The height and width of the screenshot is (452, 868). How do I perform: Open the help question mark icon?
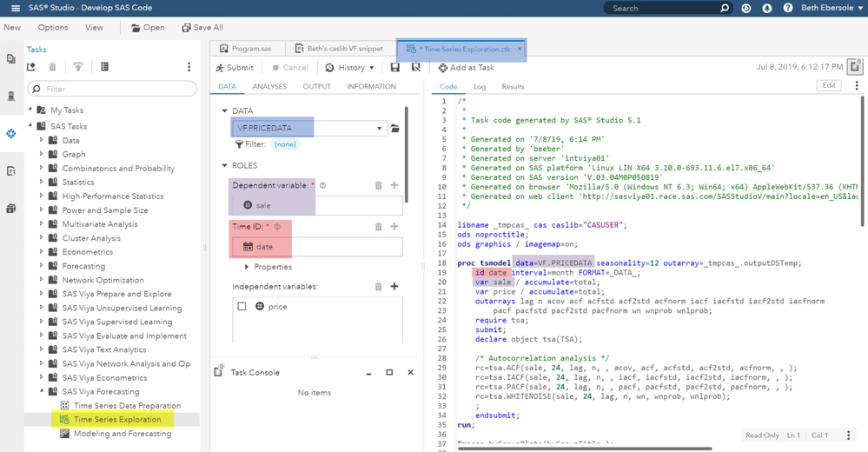pos(787,8)
